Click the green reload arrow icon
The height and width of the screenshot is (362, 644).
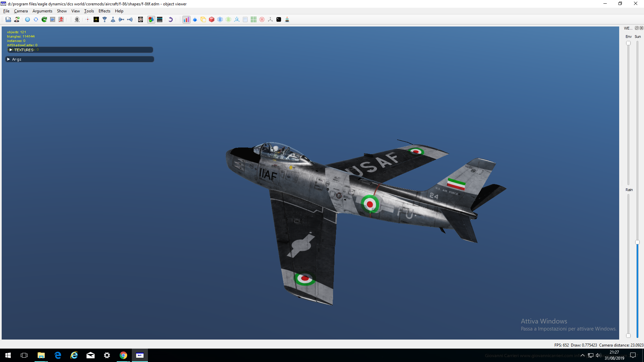[x=44, y=19]
